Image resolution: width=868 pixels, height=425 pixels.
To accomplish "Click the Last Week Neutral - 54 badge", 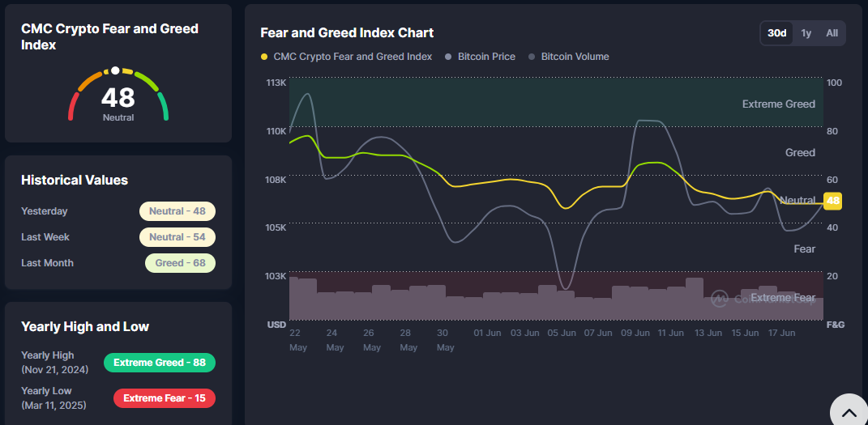I will coord(177,237).
